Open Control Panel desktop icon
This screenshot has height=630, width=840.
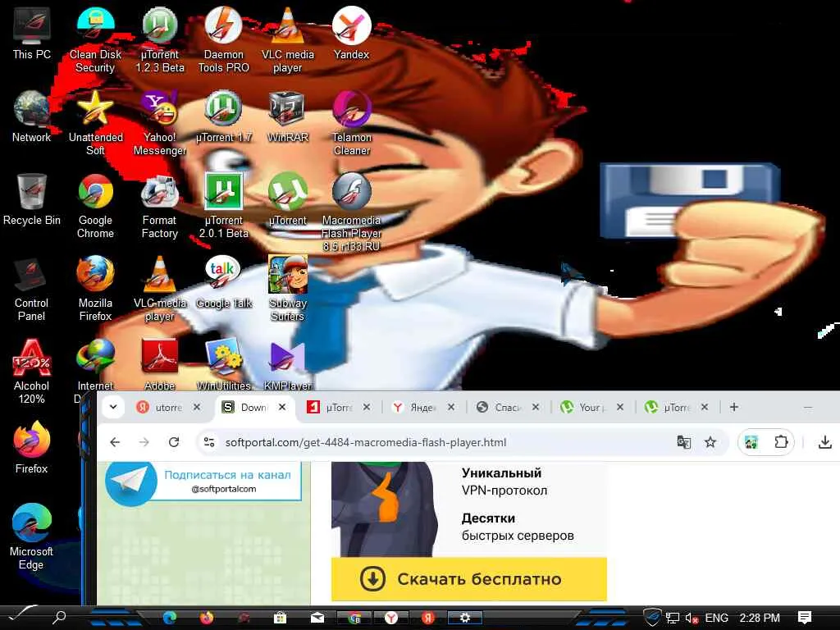[32, 290]
